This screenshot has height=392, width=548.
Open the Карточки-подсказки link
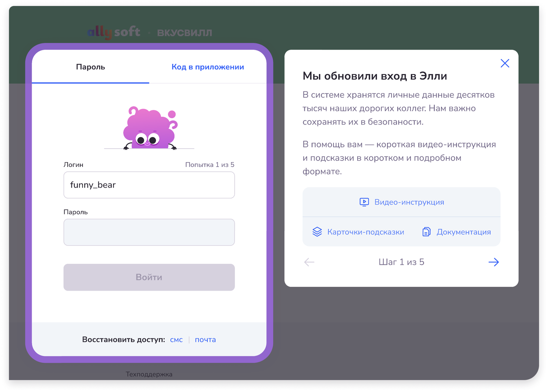point(365,232)
